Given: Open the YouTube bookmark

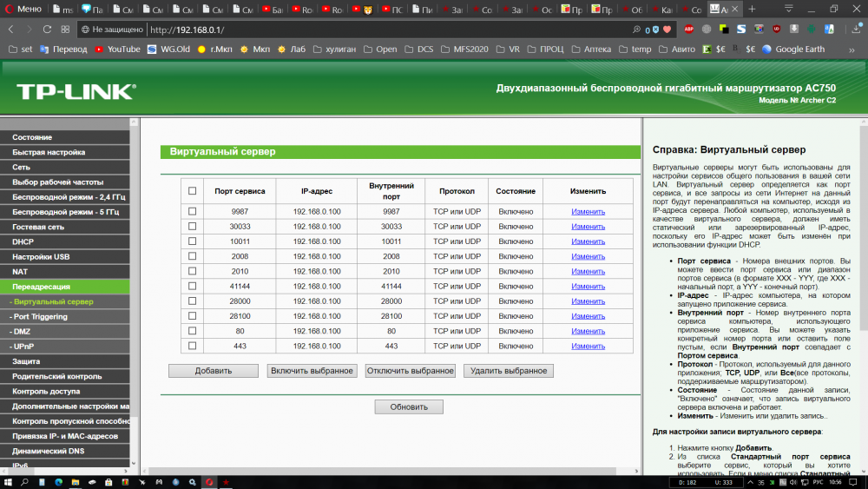Looking at the screenshot, I should [x=117, y=50].
